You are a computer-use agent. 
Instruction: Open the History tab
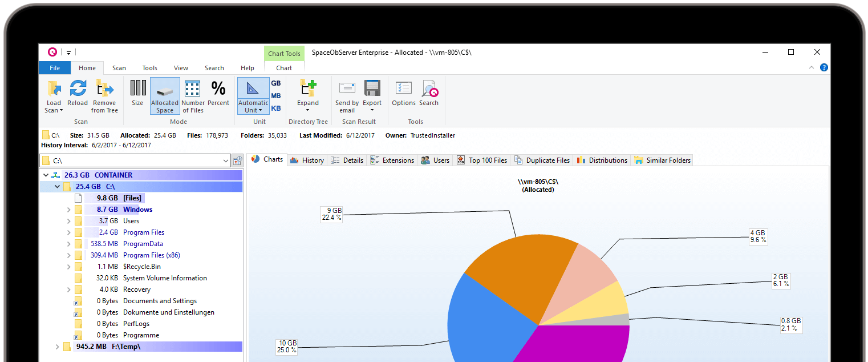click(x=307, y=160)
